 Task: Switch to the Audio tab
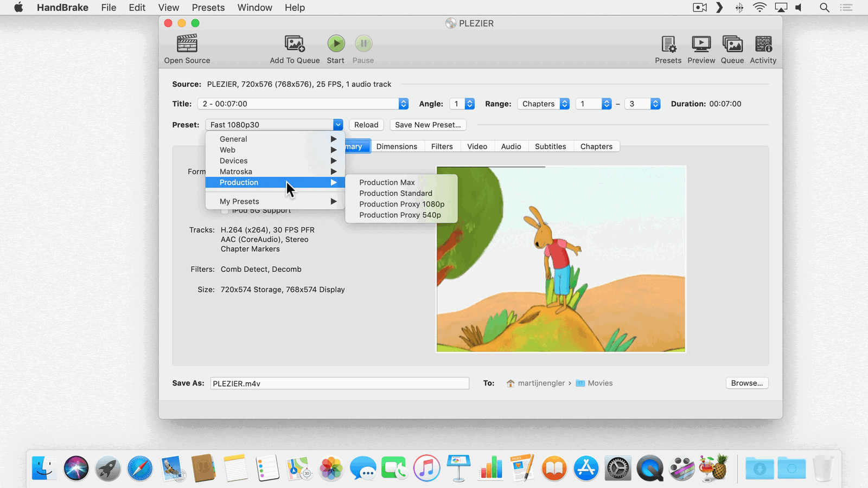511,146
